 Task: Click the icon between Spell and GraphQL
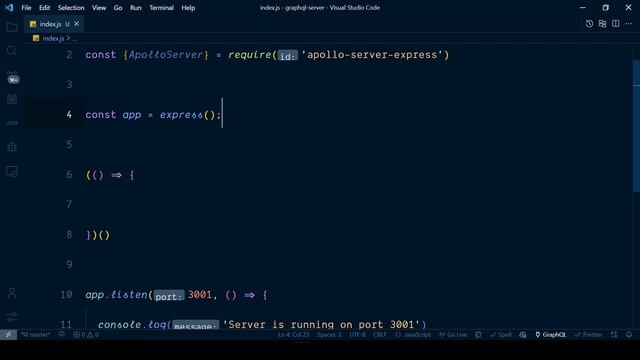[523, 335]
